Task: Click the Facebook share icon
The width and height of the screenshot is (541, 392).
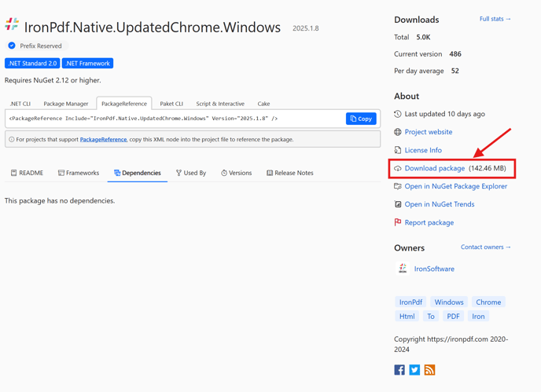Action: click(399, 370)
